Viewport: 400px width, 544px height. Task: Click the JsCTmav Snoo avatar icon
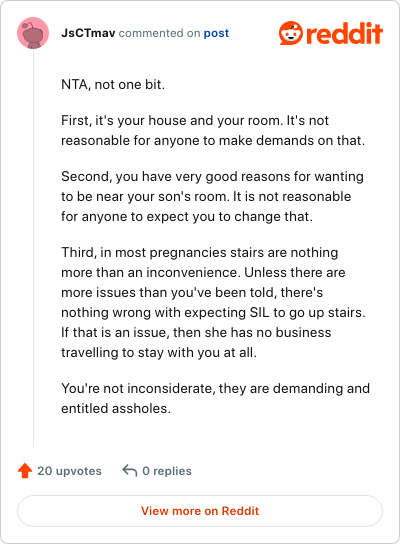tap(33, 33)
